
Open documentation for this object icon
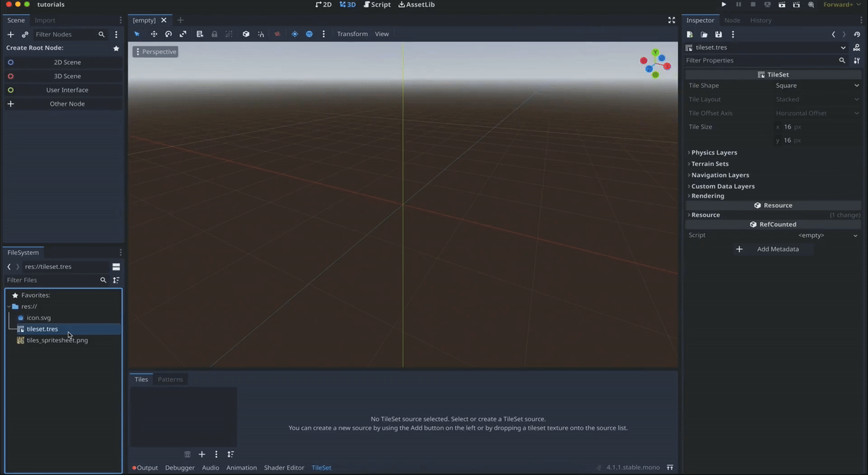[x=857, y=47]
